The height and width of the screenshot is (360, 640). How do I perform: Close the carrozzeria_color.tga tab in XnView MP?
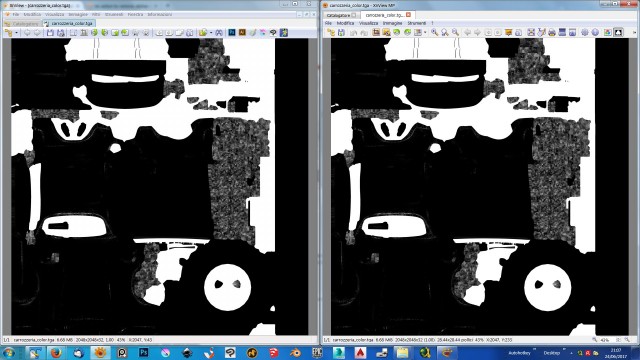click(408, 15)
